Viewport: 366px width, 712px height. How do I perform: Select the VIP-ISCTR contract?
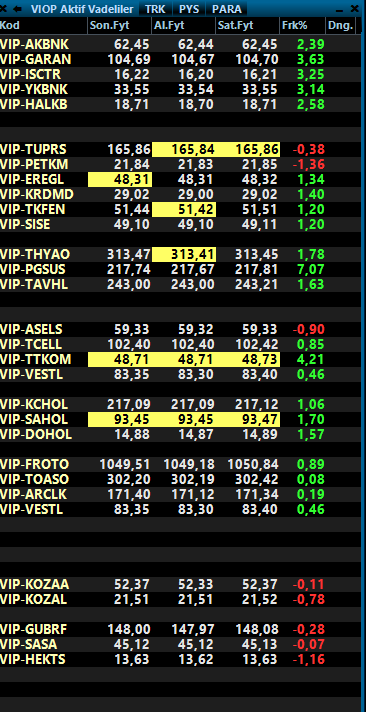(181, 74)
